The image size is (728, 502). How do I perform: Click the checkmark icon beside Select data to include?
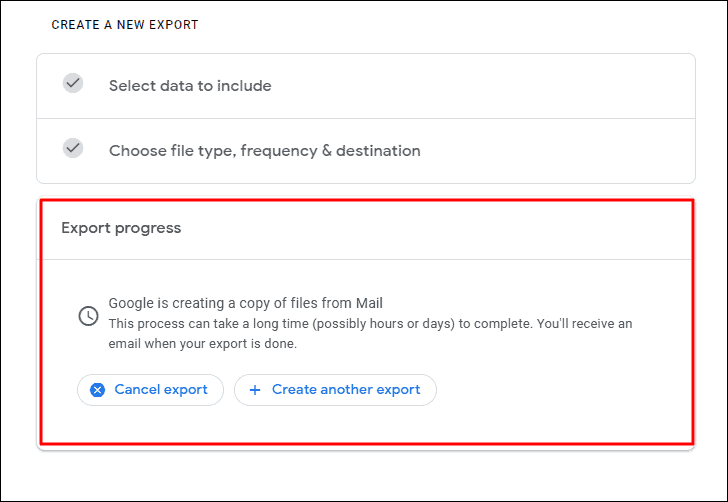coord(73,84)
